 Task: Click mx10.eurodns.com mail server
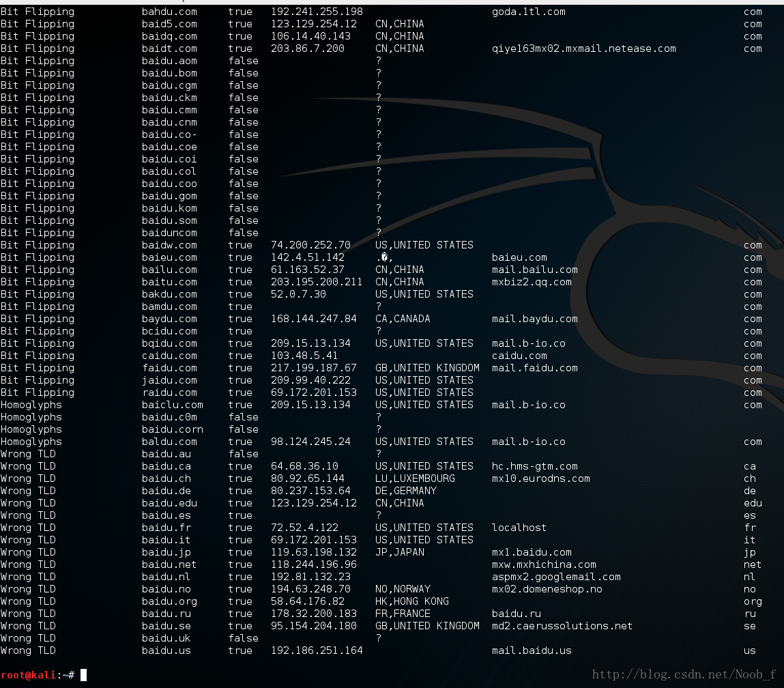click(540, 478)
